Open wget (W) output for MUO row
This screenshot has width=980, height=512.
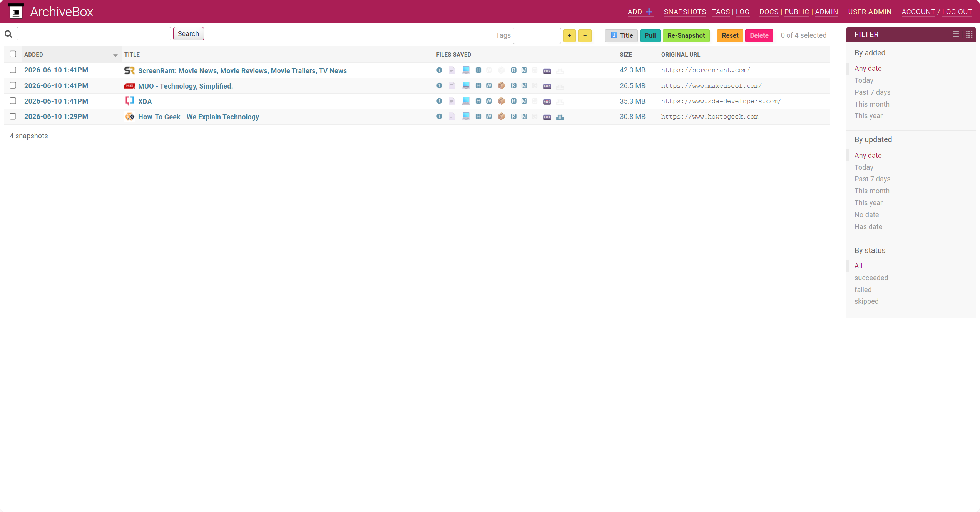click(489, 85)
